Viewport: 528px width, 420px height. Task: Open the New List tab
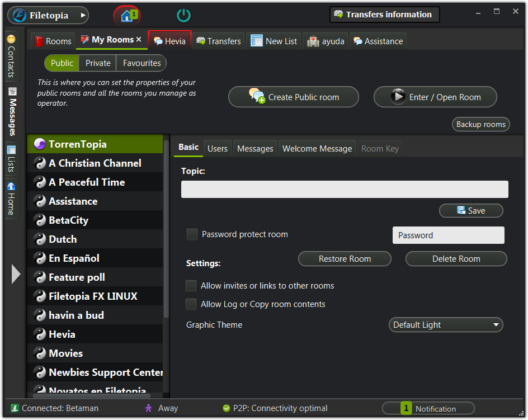(x=274, y=41)
